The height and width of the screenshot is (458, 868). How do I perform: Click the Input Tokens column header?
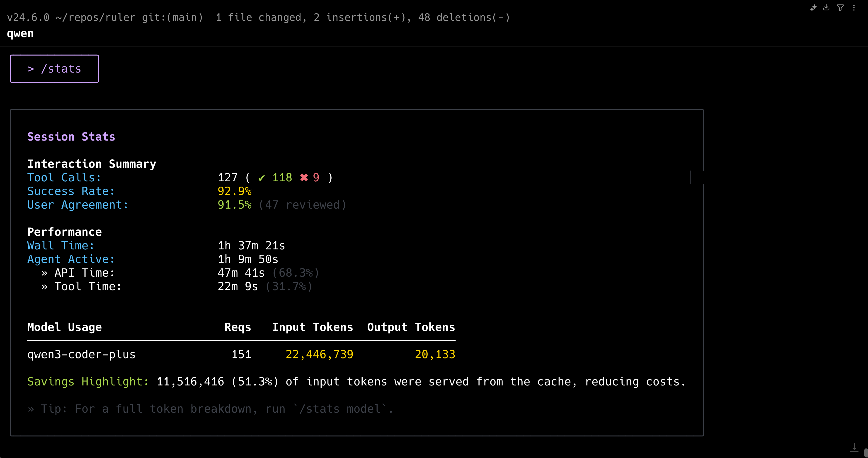312,327
